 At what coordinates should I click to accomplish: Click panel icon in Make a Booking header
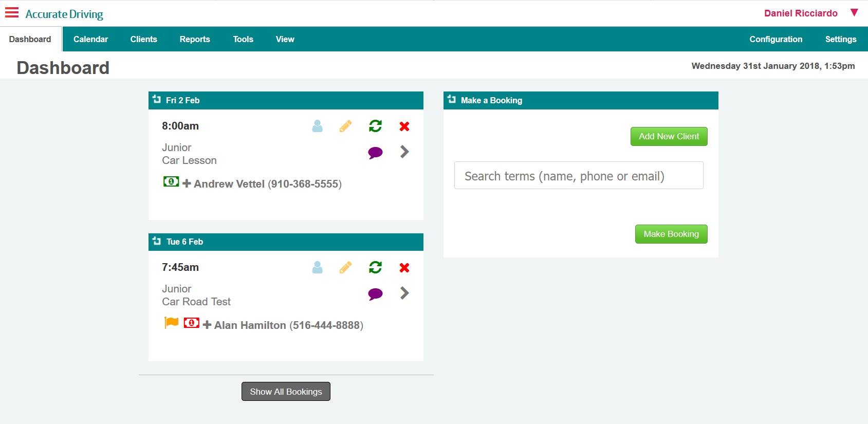pos(452,99)
